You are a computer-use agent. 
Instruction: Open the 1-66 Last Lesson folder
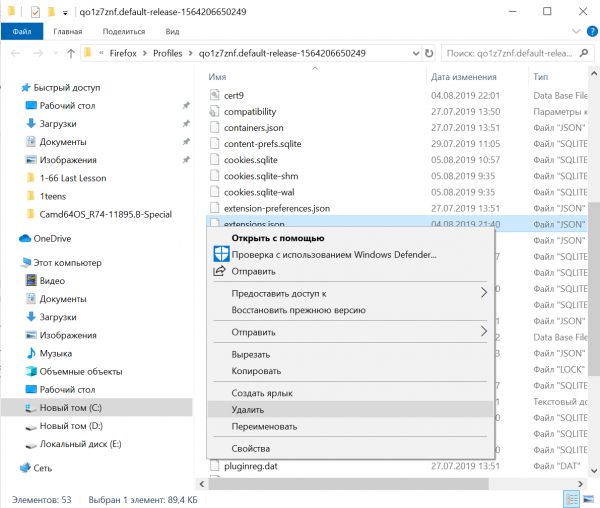coord(73,178)
